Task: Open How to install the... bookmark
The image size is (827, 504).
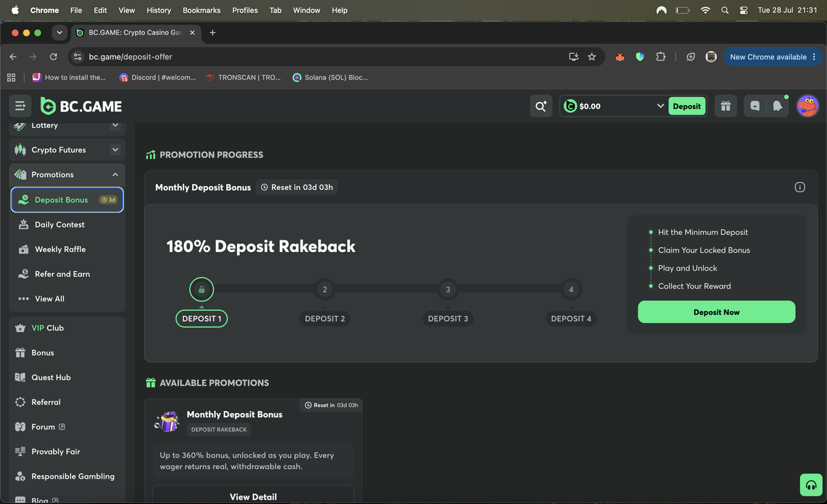Action: 69,77
